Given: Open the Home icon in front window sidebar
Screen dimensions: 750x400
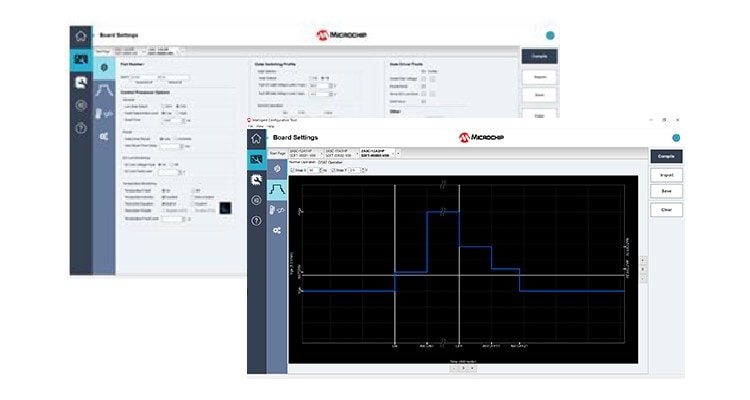Looking at the screenshot, I should point(256,139).
